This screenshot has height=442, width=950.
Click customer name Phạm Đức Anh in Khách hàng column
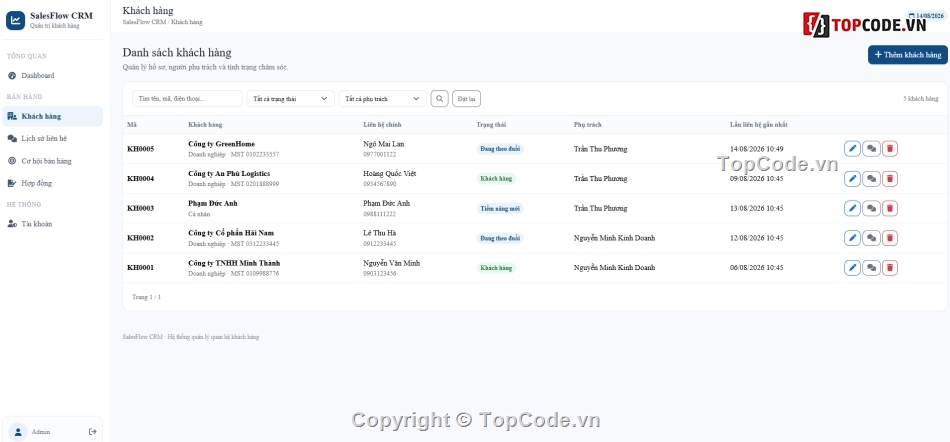[x=213, y=203]
